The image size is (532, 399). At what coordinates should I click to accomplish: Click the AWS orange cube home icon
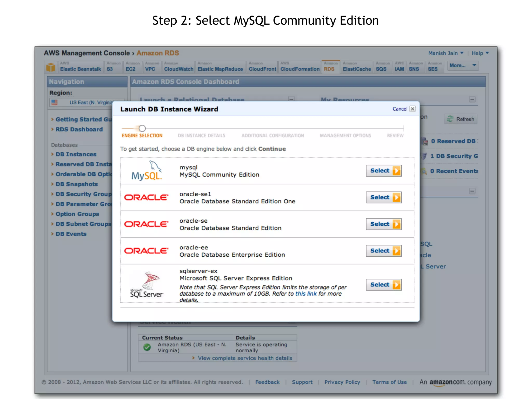pyautogui.click(x=51, y=67)
